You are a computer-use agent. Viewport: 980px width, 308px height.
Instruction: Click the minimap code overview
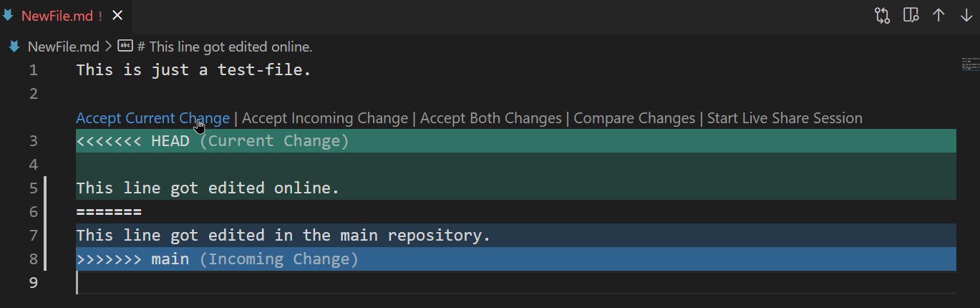pyautogui.click(x=970, y=64)
